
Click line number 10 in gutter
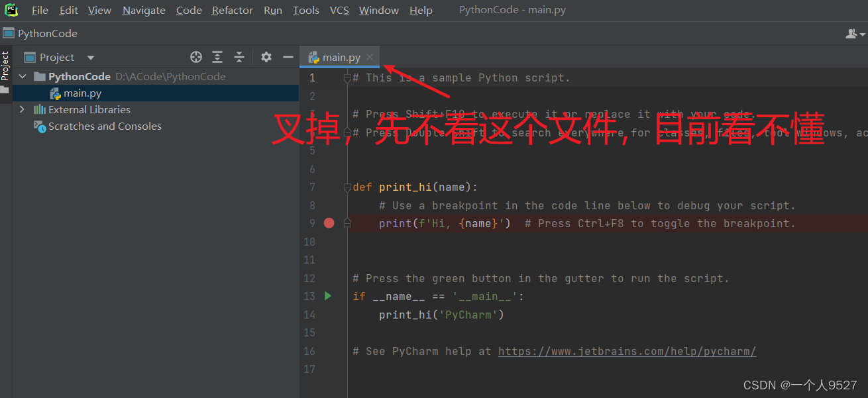[x=309, y=242]
